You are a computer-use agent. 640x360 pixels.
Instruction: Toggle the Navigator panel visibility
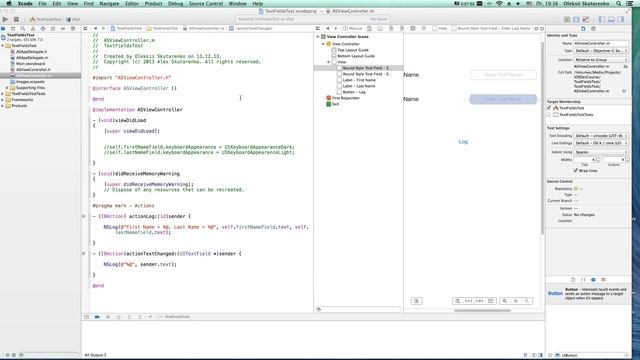[602, 19]
